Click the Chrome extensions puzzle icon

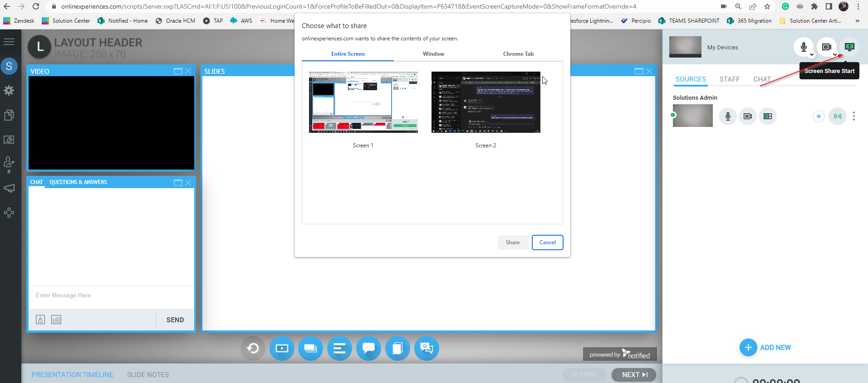pos(814,6)
